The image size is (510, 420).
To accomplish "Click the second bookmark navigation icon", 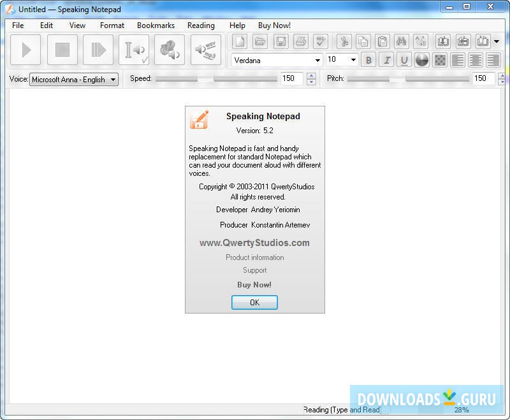I will [463, 41].
